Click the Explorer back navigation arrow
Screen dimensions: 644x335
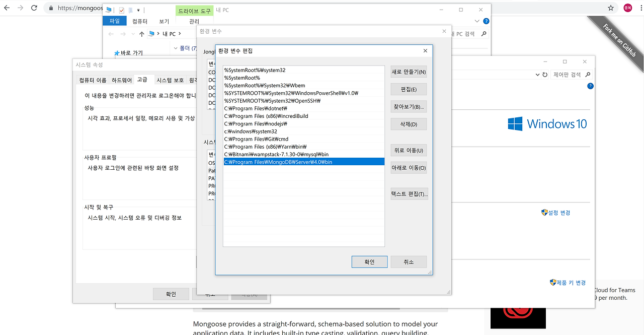(x=110, y=34)
